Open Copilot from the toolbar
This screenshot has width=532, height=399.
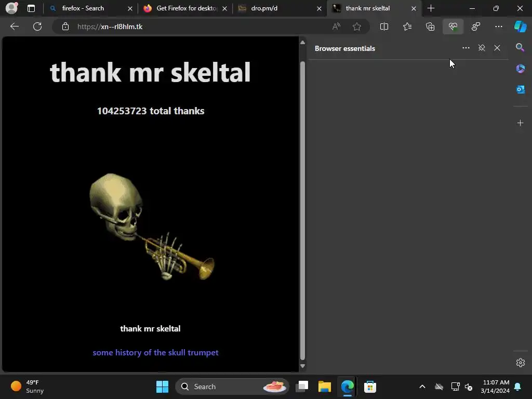click(521, 26)
